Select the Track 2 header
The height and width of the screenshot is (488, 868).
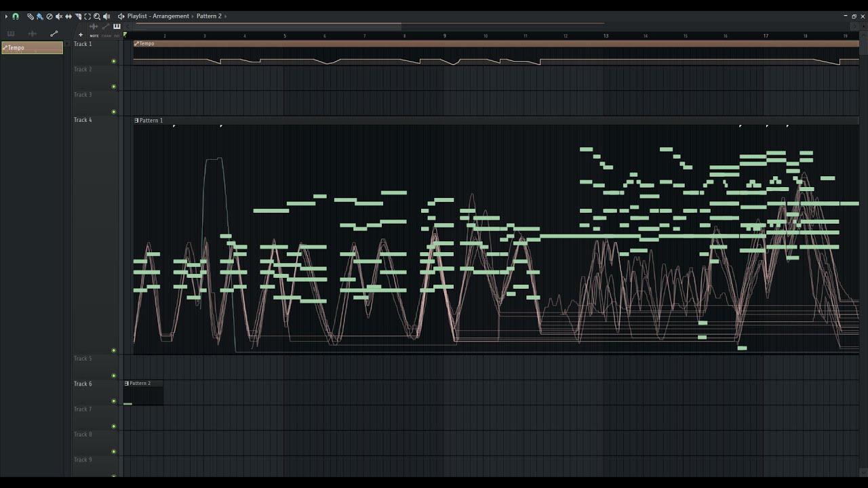pyautogui.click(x=95, y=78)
